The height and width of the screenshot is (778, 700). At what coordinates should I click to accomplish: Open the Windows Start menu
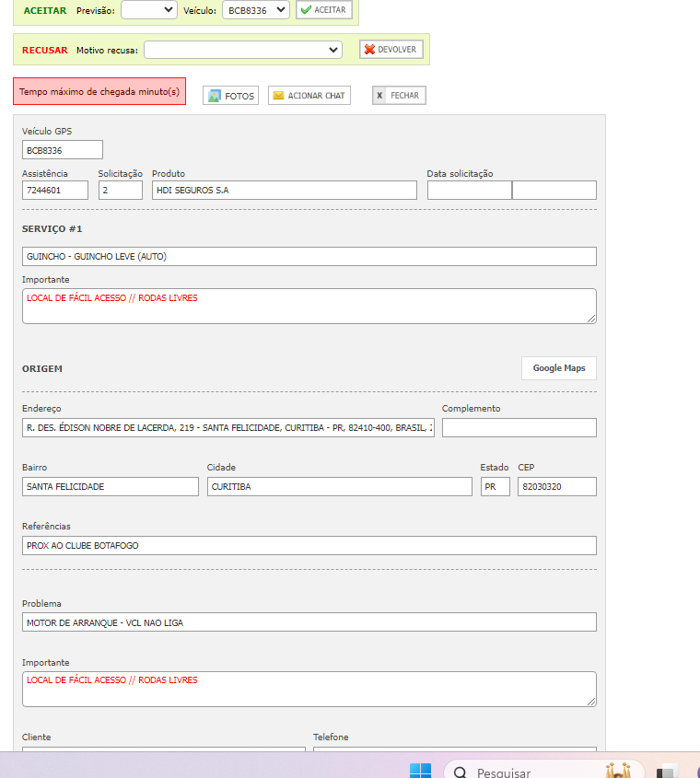420,771
